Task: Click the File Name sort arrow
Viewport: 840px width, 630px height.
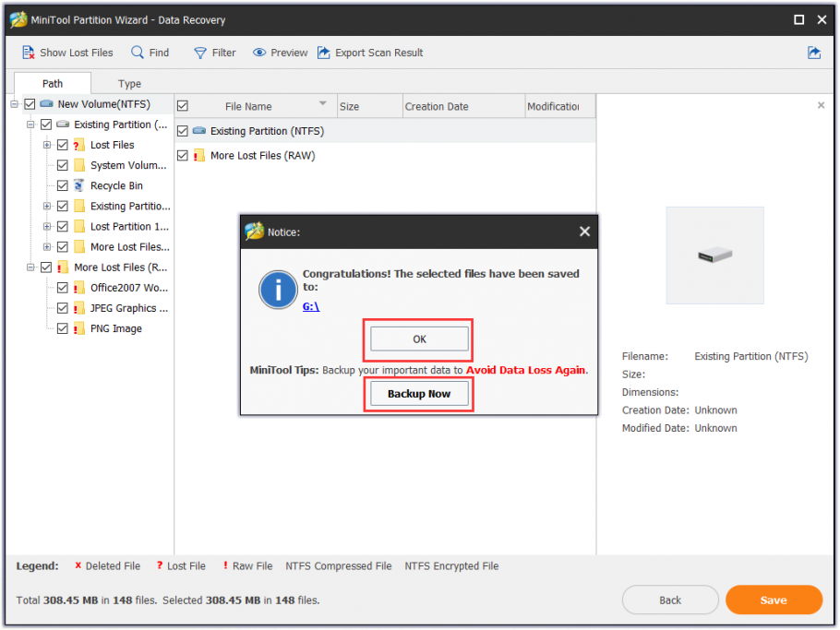Action: click(x=322, y=103)
